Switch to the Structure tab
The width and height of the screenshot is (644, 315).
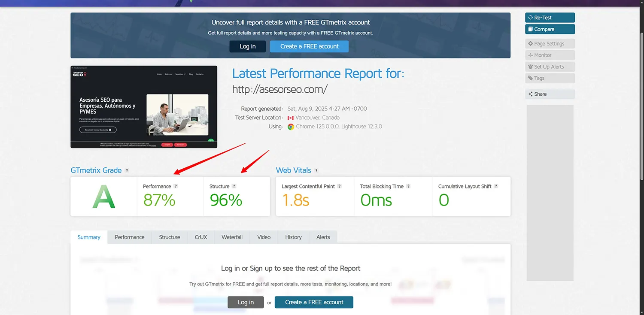[170, 237]
